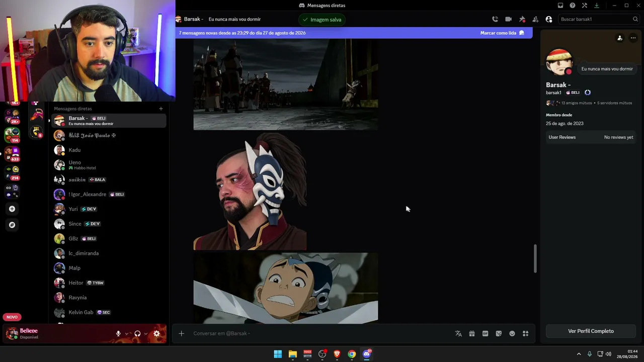Open the Since direct message
Viewport: 644px width, 362px height.
coord(109,224)
